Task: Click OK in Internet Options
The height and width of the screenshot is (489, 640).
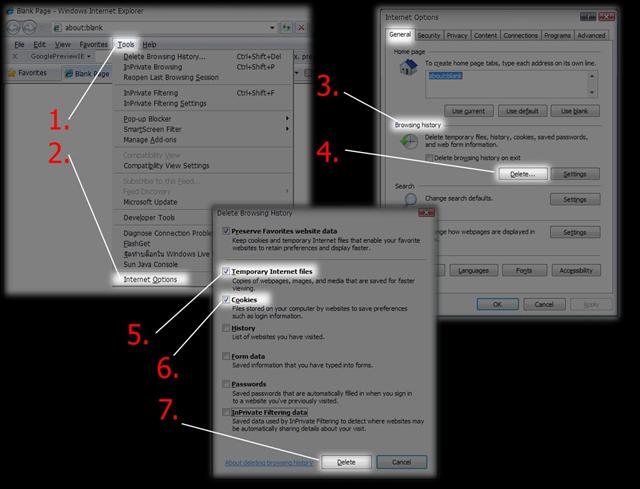Action: (x=498, y=304)
